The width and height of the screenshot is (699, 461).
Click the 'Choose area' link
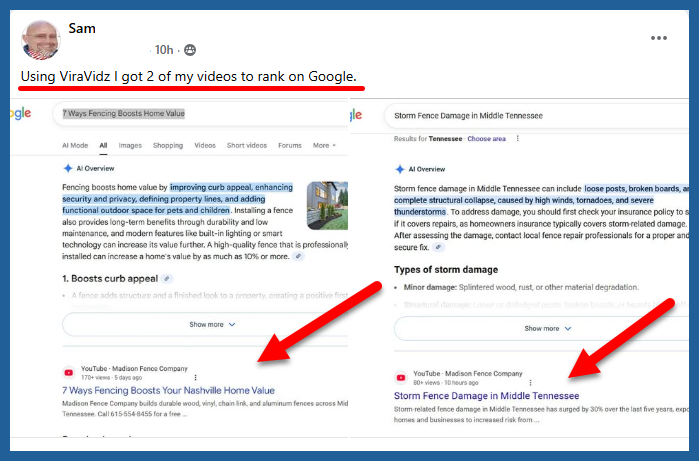[x=486, y=139]
